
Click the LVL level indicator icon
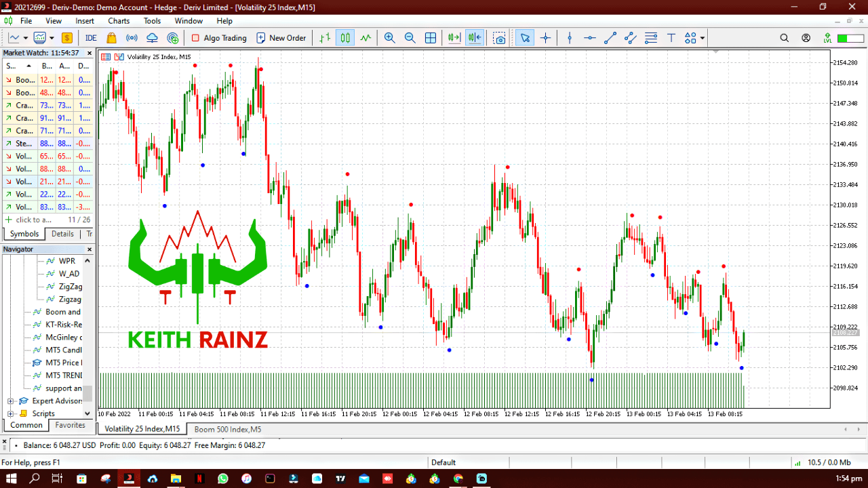click(827, 38)
